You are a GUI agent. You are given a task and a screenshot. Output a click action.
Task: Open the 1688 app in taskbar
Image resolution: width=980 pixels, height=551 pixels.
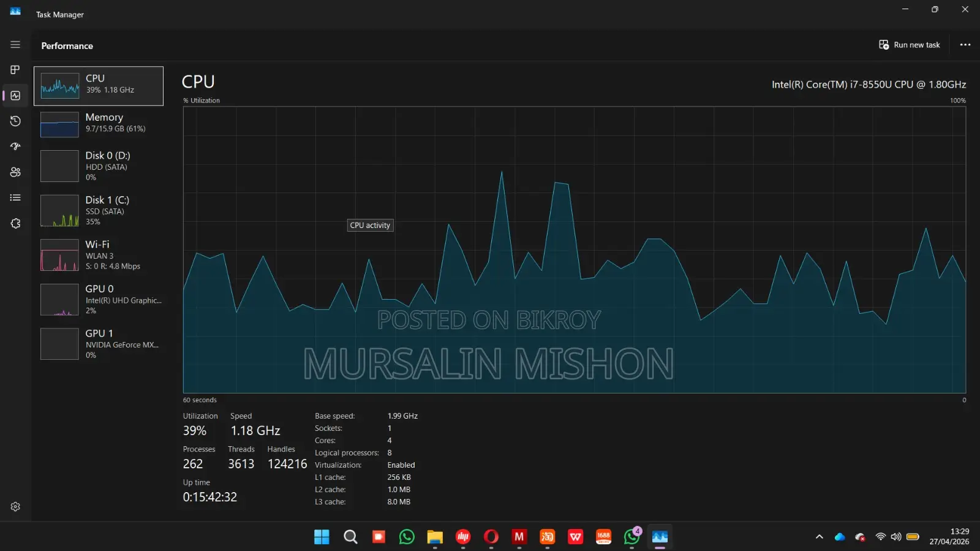click(604, 537)
